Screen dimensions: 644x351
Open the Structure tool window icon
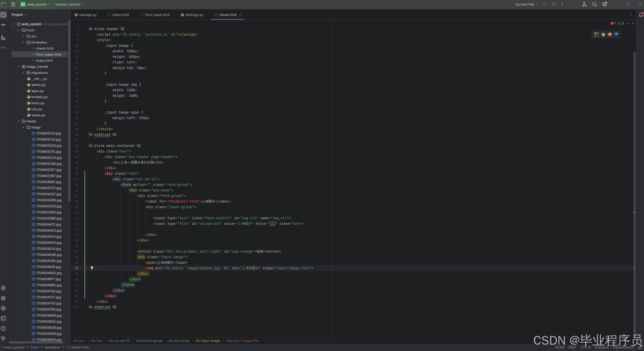coord(3,38)
